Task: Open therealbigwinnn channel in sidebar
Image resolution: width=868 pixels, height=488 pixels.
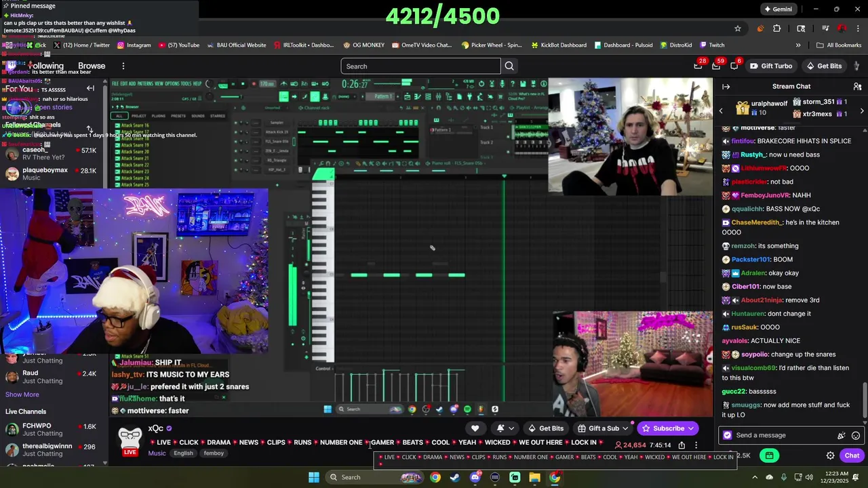Action: click(x=53, y=450)
